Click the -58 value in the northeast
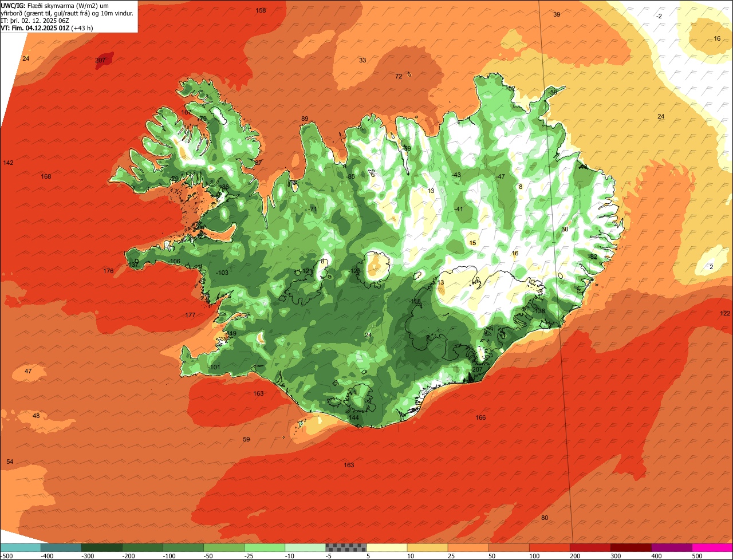This screenshot has width=733, height=560. pyautogui.click(x=552, y=92)
